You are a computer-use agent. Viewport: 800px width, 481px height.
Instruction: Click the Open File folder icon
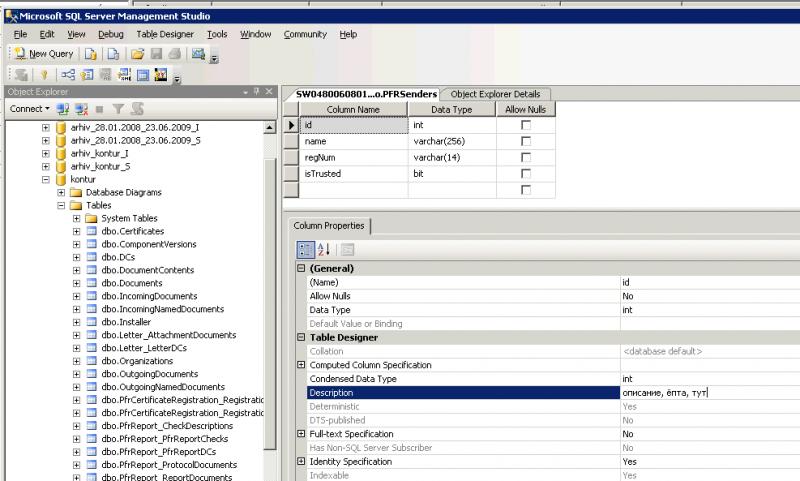point(137,54)
